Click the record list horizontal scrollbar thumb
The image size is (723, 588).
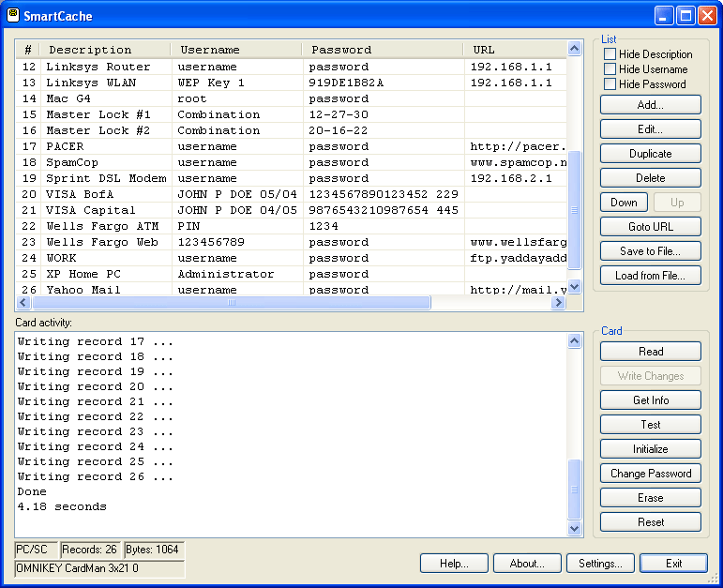pyautogui.click(x=232, y=303)
